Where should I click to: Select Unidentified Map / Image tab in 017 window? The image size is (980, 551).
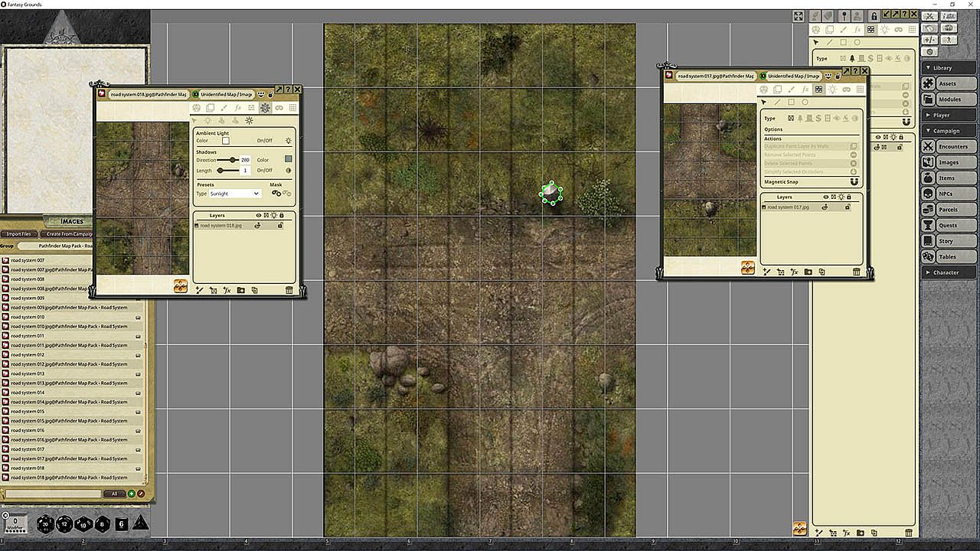pos(793,76)
